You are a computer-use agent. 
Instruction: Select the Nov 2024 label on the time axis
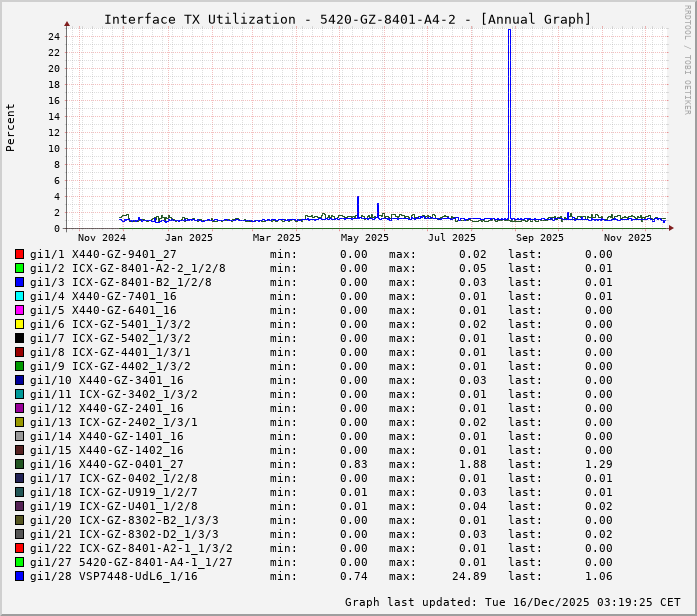click(102, 238)
